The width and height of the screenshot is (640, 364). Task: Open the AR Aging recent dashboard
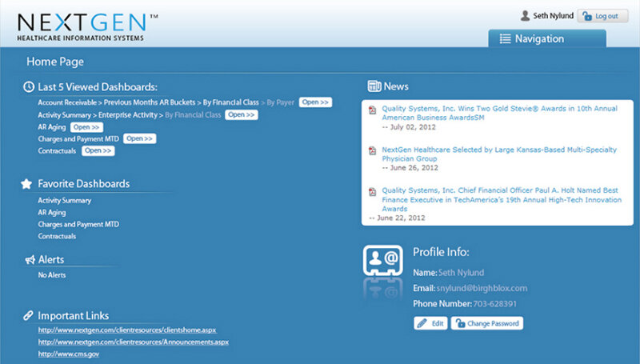(x=86, y=127)
